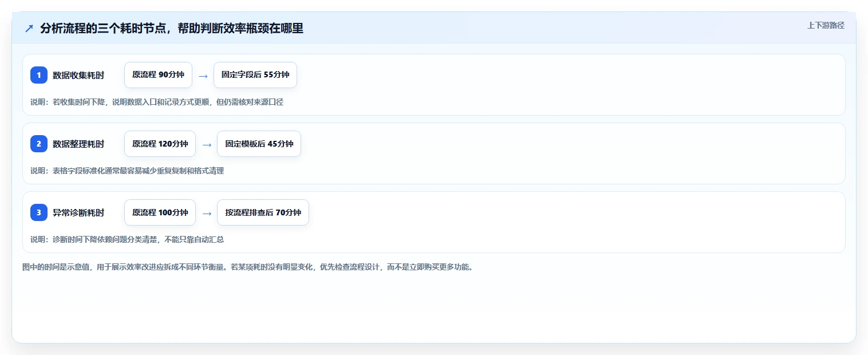Click the trend arrow icon beside the title
Viewport: 868px width, 355px height.
click(x=29, y=28)
